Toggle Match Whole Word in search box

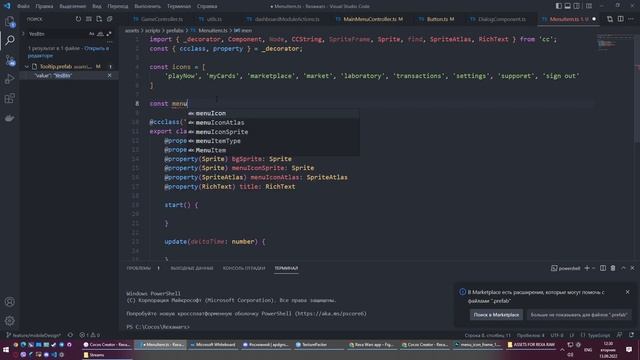pyautogui.click(x=100, y=34)
